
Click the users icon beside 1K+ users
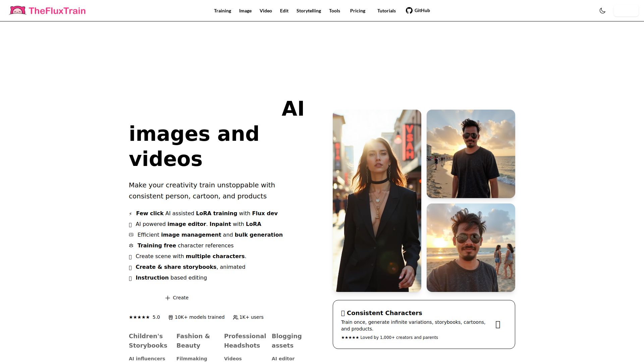coord(235,317)
